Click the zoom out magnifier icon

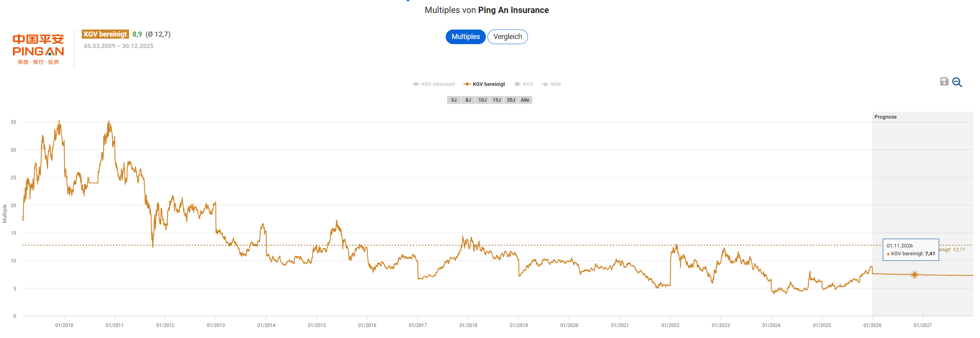tap(957, 82)
